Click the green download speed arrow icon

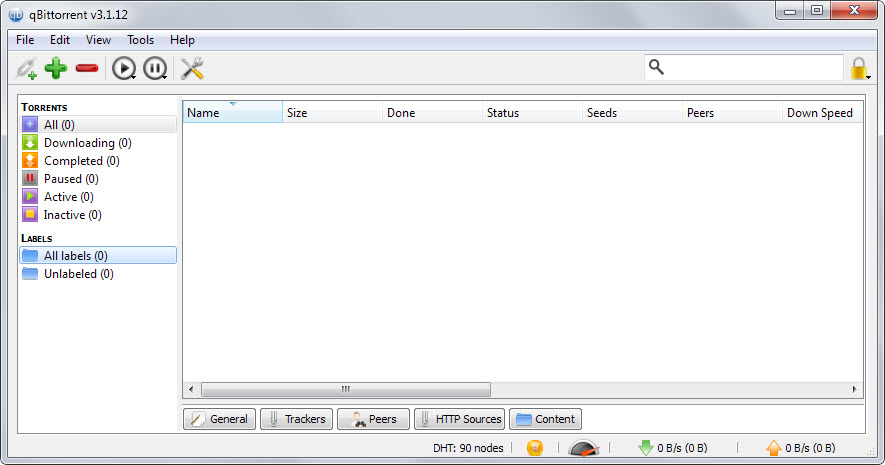point(645,448)
